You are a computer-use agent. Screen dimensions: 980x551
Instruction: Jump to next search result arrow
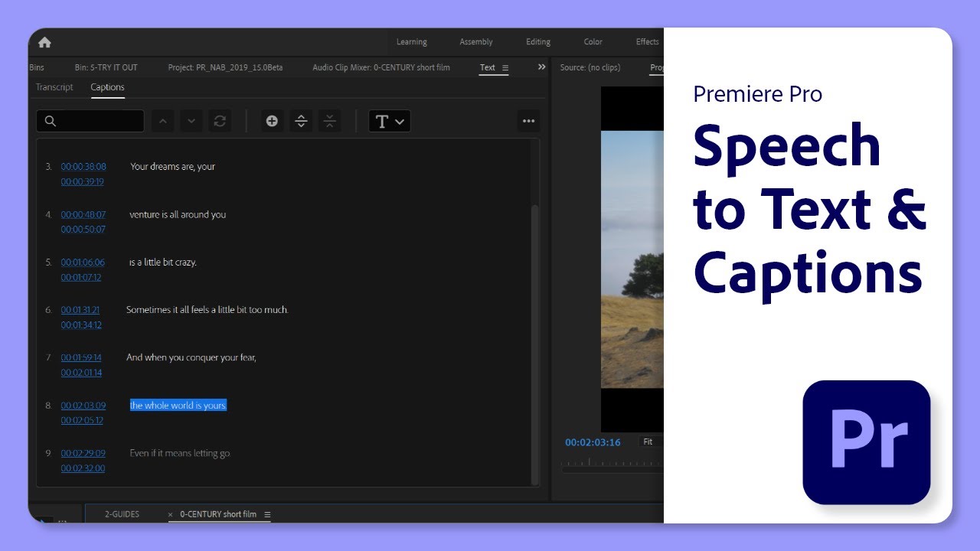[191, 121]
